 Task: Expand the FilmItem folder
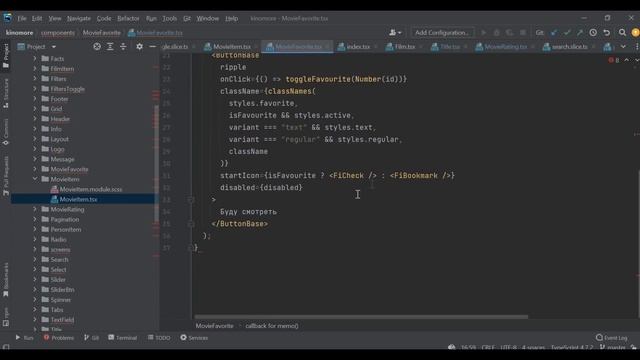point(35,69)
